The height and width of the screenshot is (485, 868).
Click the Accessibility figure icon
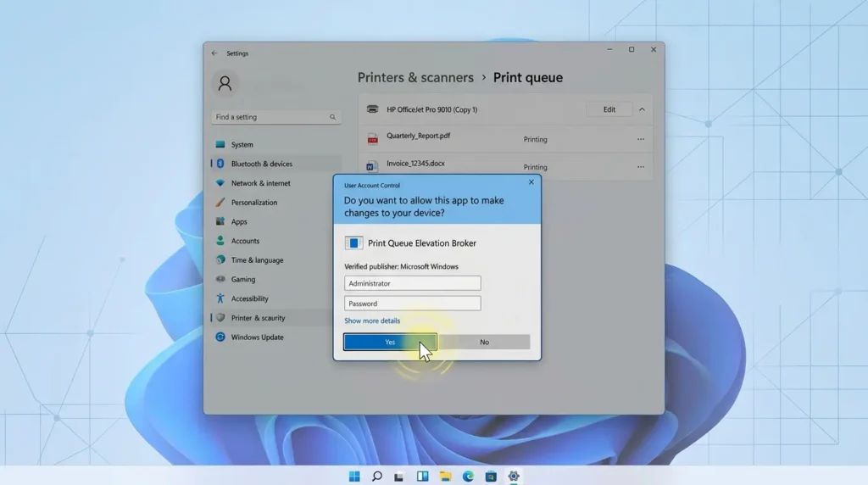click(220, 298)
